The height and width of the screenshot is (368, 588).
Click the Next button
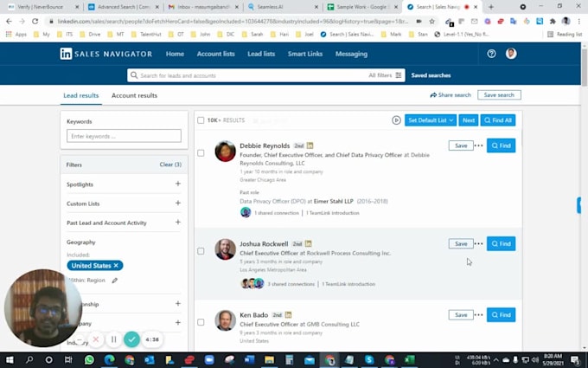point(469,120)
